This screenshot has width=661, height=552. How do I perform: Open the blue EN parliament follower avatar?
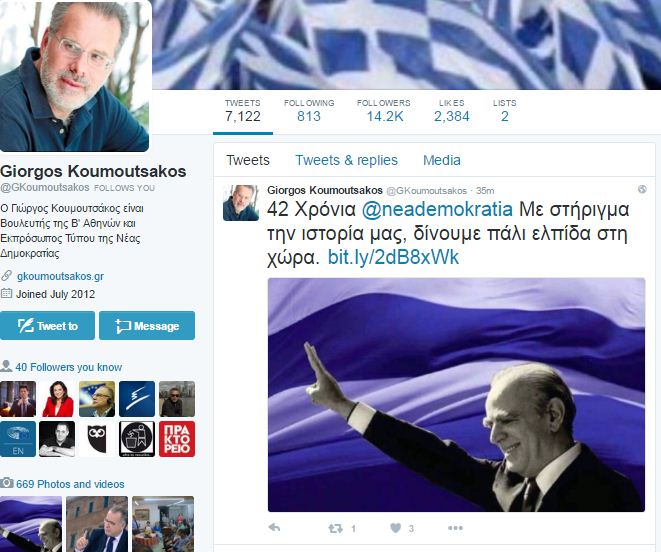point(18,439)
